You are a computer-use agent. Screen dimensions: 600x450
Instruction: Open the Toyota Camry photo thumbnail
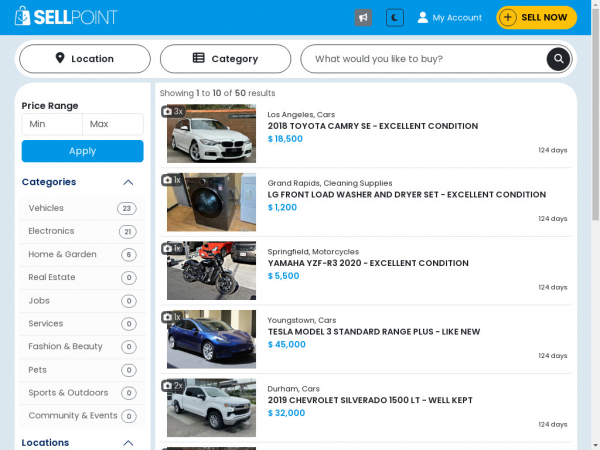211,134
